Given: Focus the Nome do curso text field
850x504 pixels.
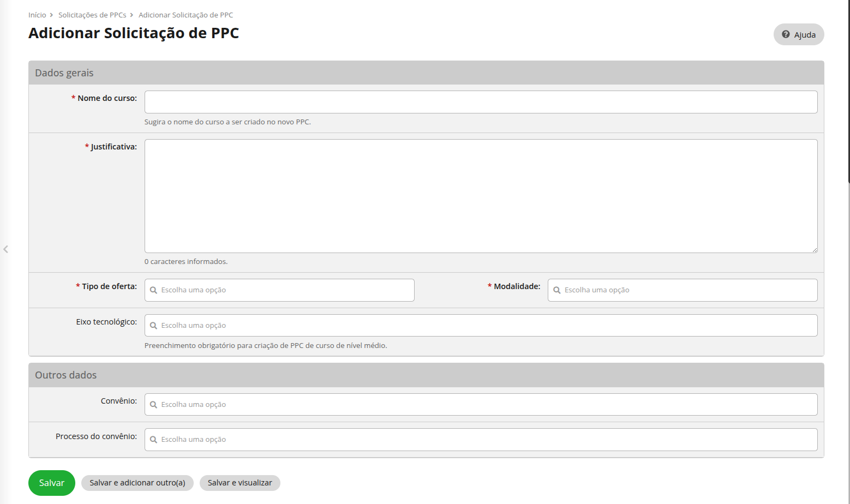Looking at the screenshot, I should point(480,102).
